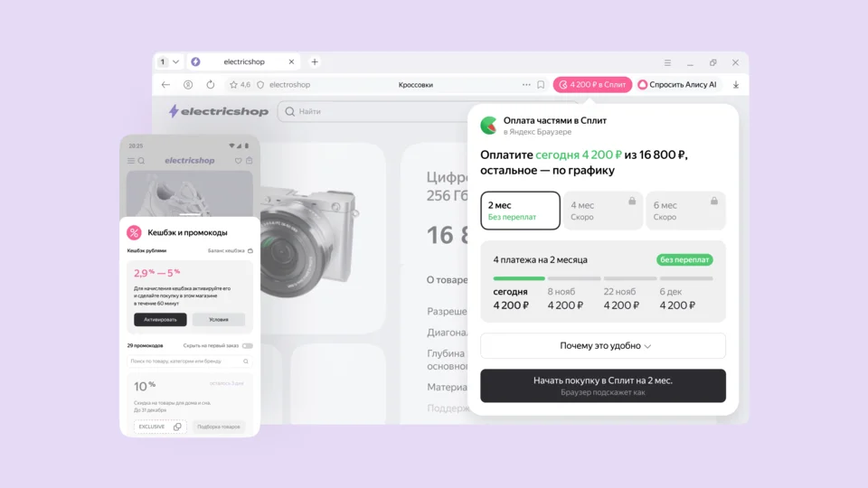Click mobile search magnifier icon
This screenshot has height=488, width=868.
pyautogui.click(x=141, y=161)
